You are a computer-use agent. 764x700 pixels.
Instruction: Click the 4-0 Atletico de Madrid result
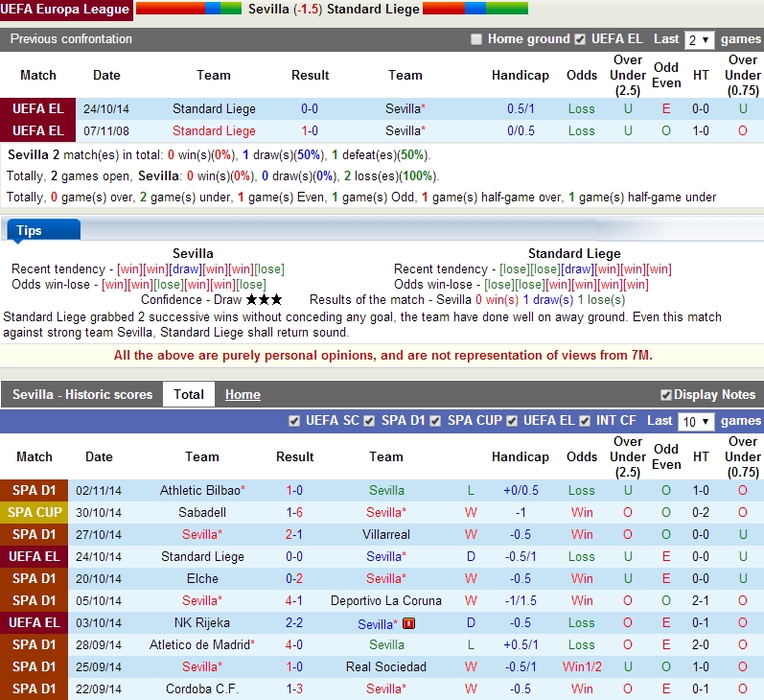point(293,644)
